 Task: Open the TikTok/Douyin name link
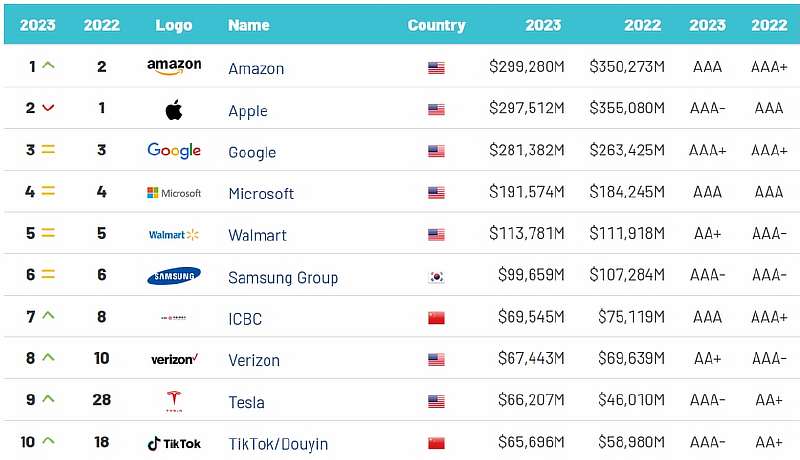tap(278, 444)
